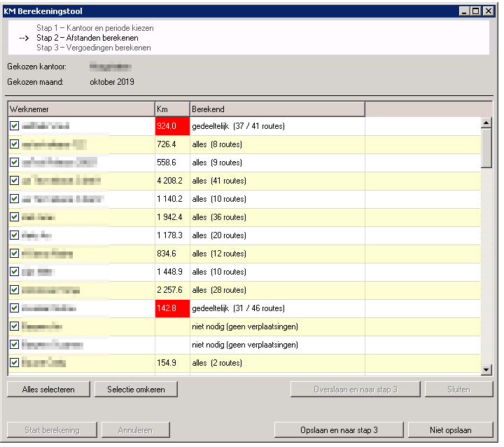Click the list scrollbar up arrow
Screen dimensions: 504x447
[486, 123]
